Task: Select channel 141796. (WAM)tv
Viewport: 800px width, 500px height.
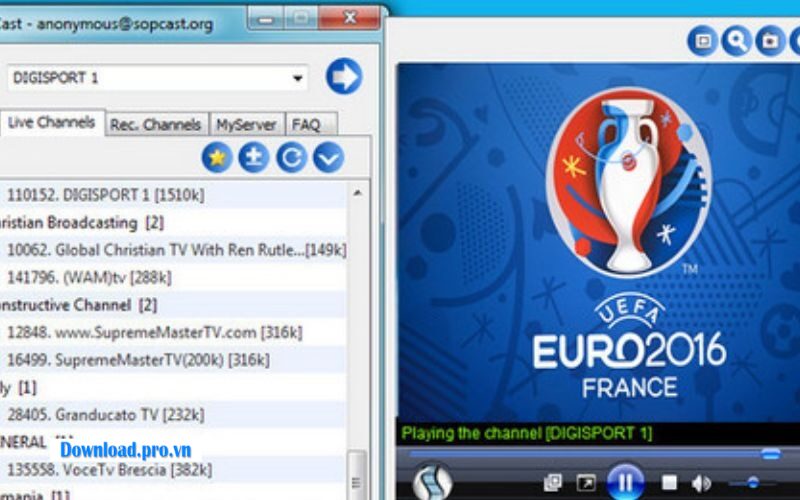Action: click(x=173, y=278)
